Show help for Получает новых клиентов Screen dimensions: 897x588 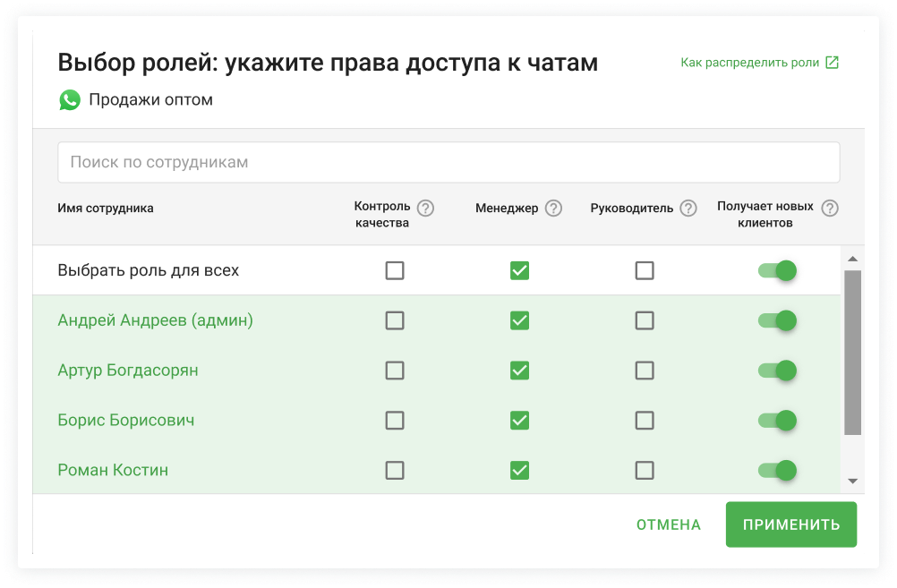click(x=830, y=209)
